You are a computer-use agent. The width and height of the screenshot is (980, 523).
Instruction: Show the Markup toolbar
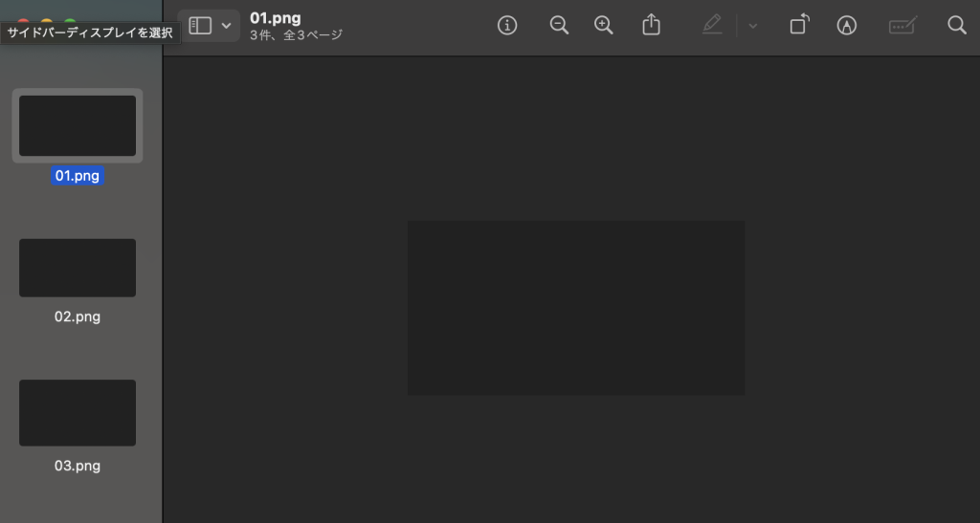click(x=846, y=26)
